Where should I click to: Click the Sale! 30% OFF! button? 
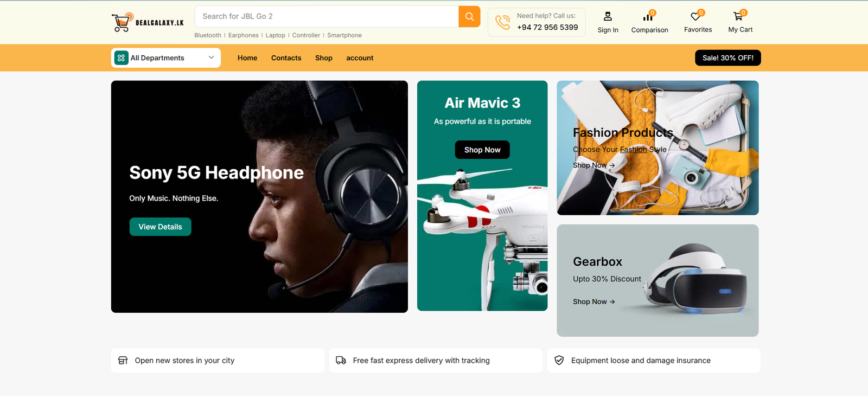(x=727, y=58)
